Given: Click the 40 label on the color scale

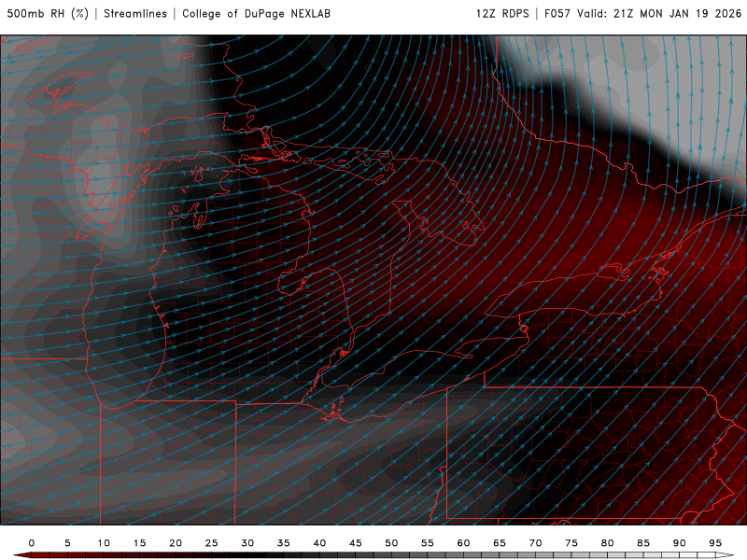Looking at the screenshot, I should 319,543.
